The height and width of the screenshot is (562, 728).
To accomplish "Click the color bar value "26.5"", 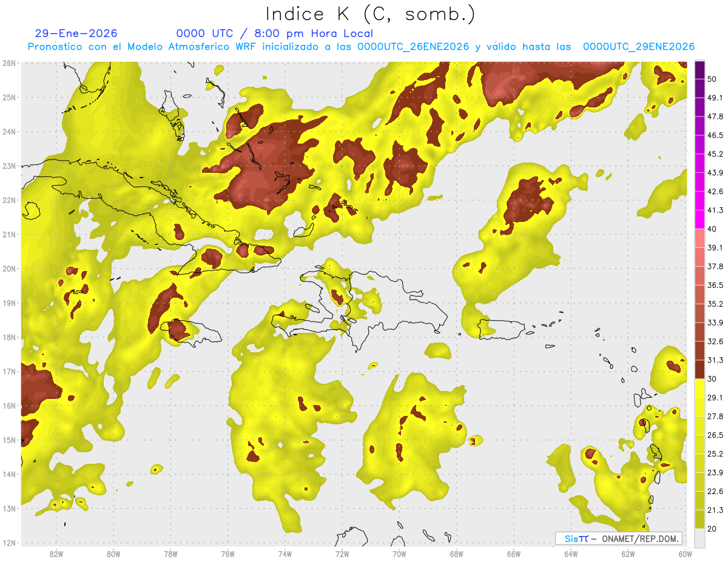I will (716, 435).
